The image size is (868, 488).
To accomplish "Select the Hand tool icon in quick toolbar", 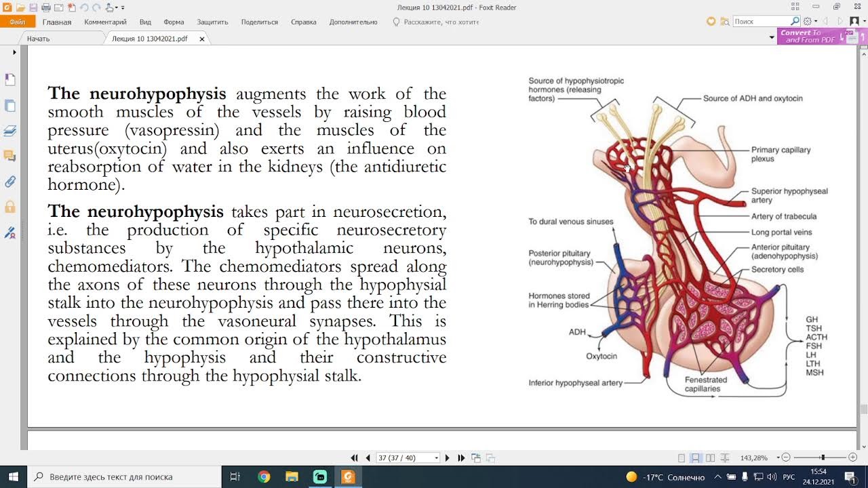I will click(110, 7).
